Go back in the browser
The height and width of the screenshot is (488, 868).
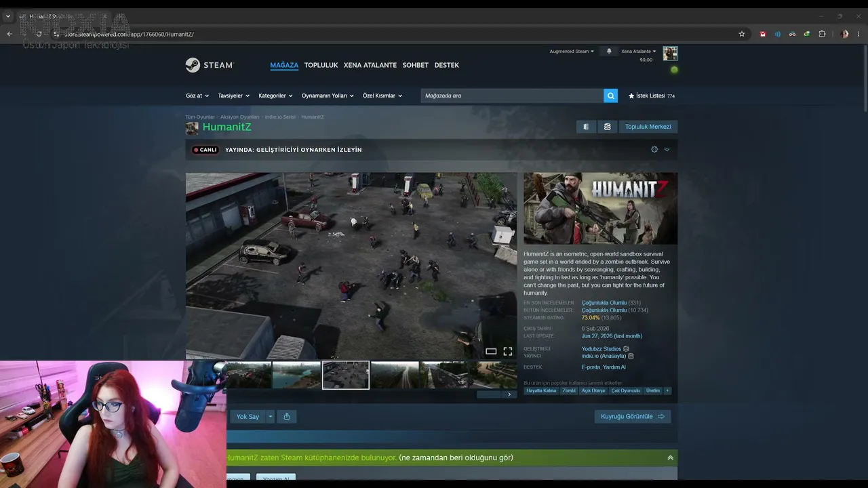coord(9,34)
